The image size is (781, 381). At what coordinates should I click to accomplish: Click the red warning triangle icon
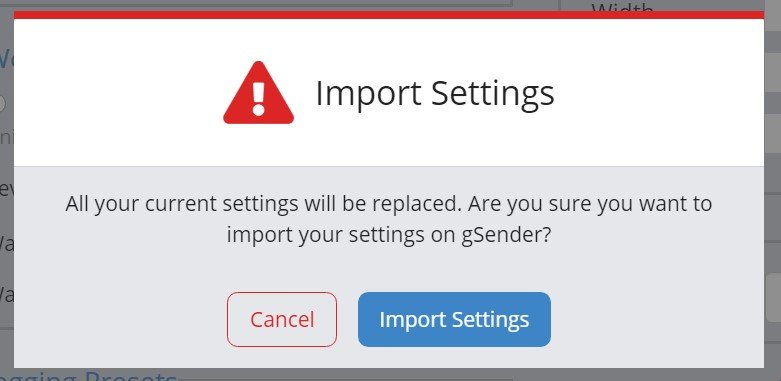point(258,93)
